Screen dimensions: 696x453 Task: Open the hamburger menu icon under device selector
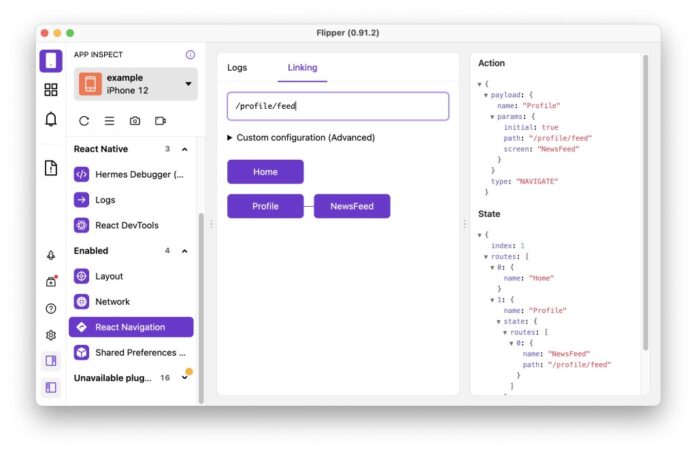coord(109,121)
